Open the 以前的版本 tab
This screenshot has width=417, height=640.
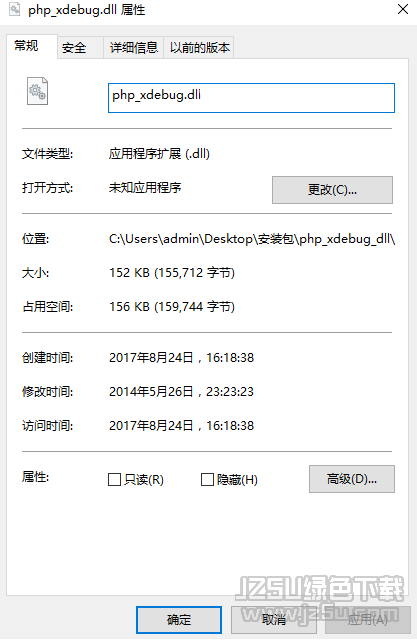click(199, 48)
